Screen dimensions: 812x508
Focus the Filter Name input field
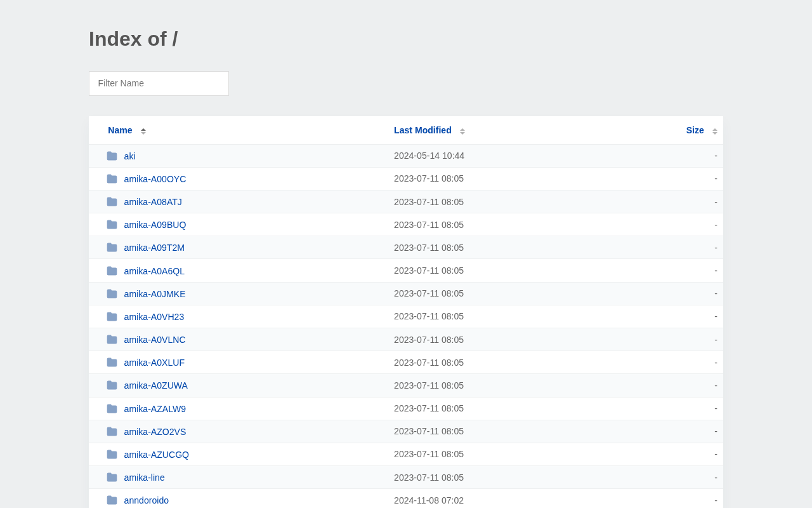click(159, 83)
